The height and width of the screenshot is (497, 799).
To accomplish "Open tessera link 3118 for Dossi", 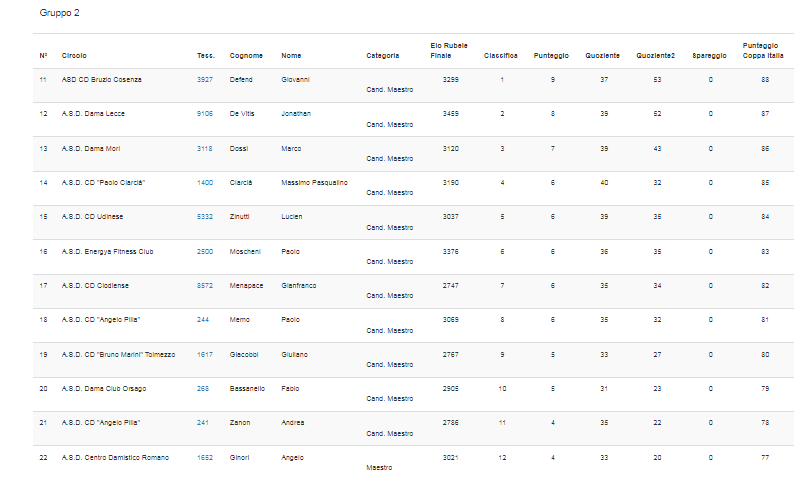I will point(205,148).
